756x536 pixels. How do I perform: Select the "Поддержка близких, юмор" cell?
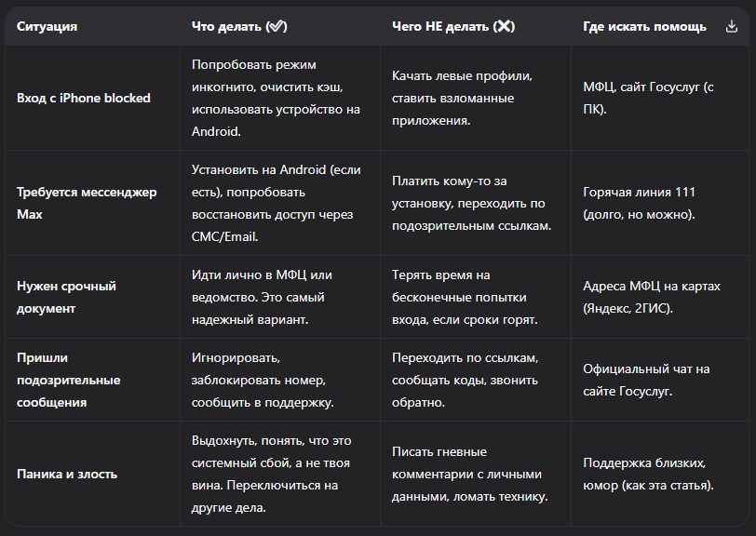click(x=648, y=474)
